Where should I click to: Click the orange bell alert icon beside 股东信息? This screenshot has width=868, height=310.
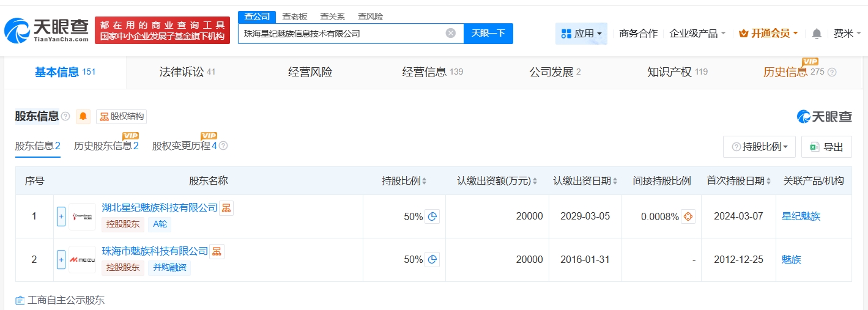tap(83, 117)
